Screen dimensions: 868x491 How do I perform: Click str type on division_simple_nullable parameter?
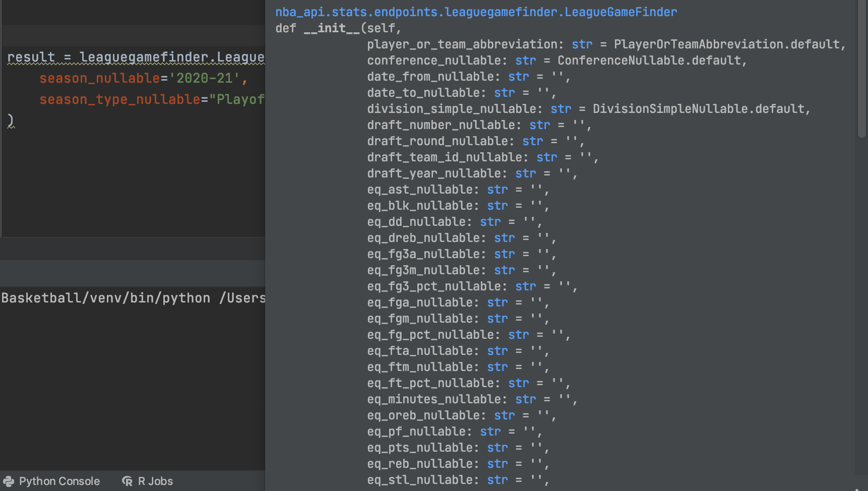(x=561, y=109)
